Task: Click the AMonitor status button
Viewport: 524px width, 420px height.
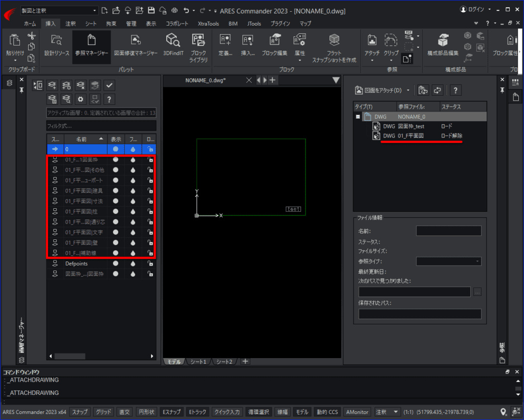Action: click(x=357, y=412)
